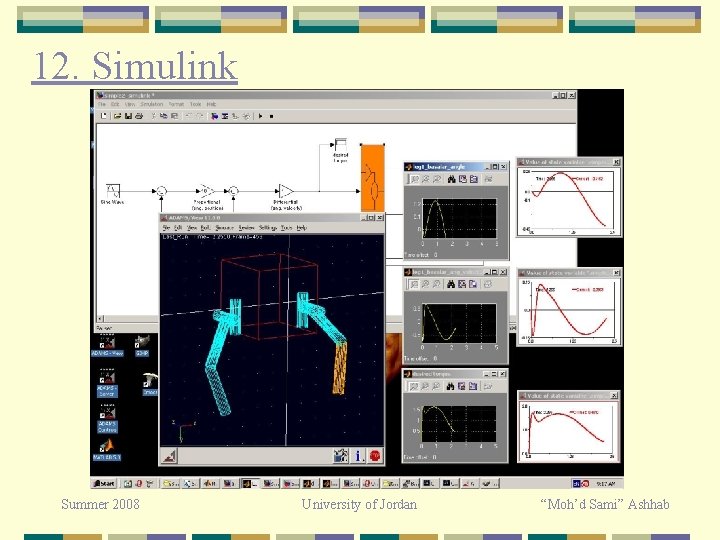This screenshot has width=720, height=540.
Task: Open the ADAMS/View Simulate menu
Action: click(225, 227)
